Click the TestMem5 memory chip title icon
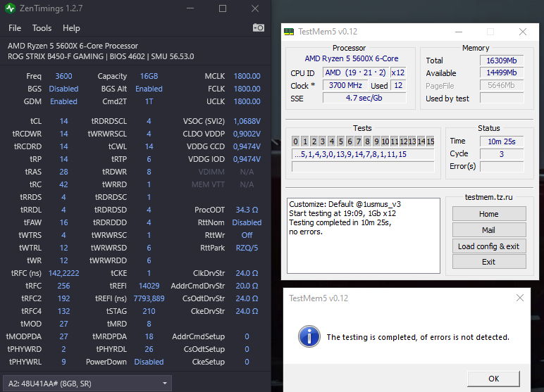Screen dimensions: 544x392 289,32
